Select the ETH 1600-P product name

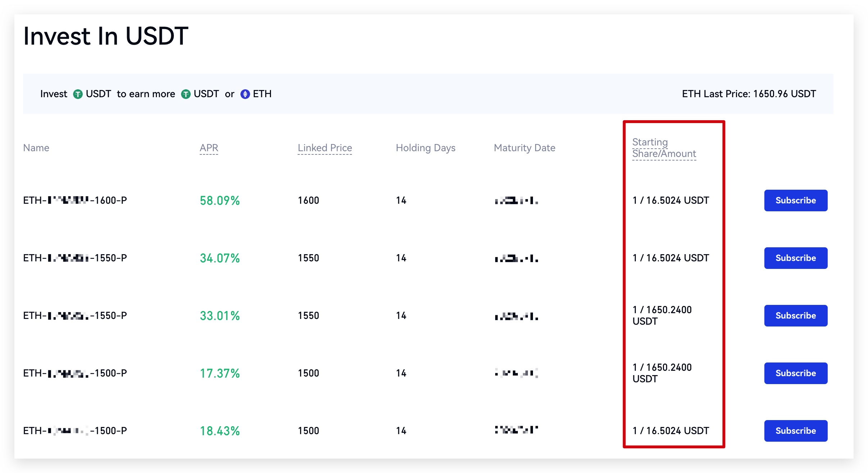coord(75,201)
